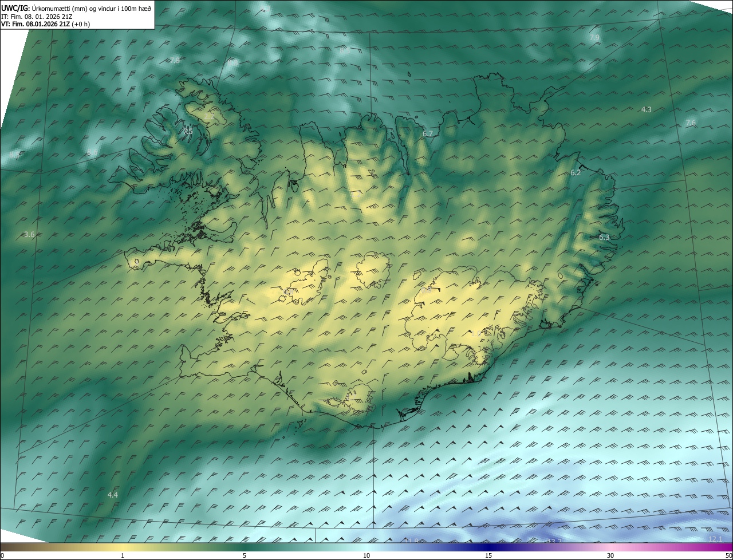733x560 pixels.
Task: Click the 13.7 value label on the map
Action: (554, 541)
